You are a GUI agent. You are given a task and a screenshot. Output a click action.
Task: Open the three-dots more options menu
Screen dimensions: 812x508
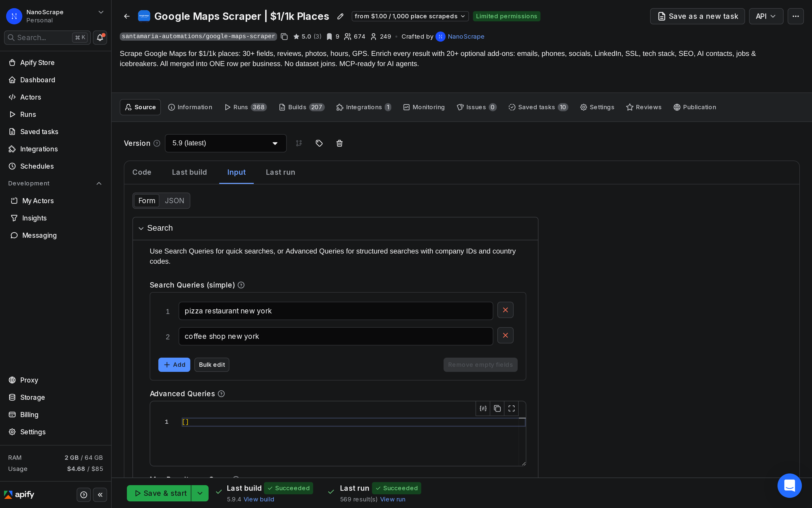pyautogui.click(x=796, y=16)
